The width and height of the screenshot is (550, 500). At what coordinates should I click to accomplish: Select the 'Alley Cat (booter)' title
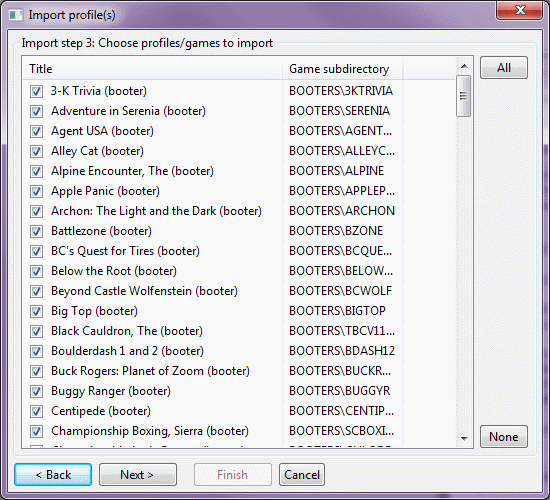[x=98, y=151]
